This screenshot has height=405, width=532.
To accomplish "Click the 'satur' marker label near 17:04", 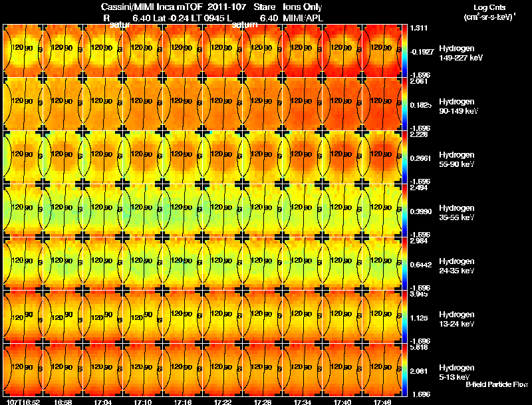I will [120, 25].
